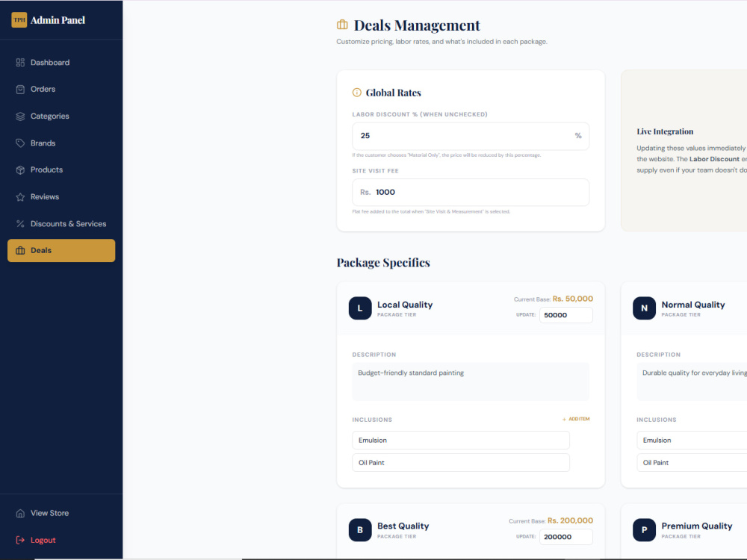Click the Logout arrow icon
The height and width of the screenshot is (560, 747).
pos(20,540)
